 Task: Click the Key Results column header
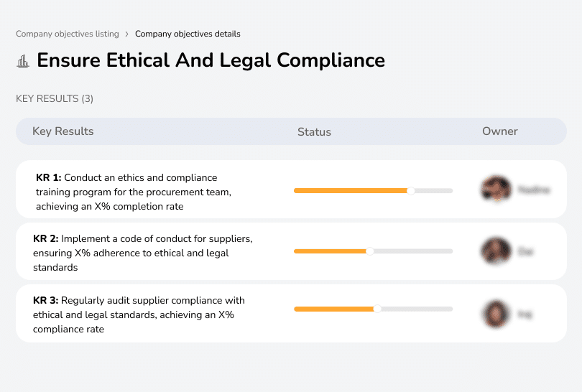click(x=63, y=131)
